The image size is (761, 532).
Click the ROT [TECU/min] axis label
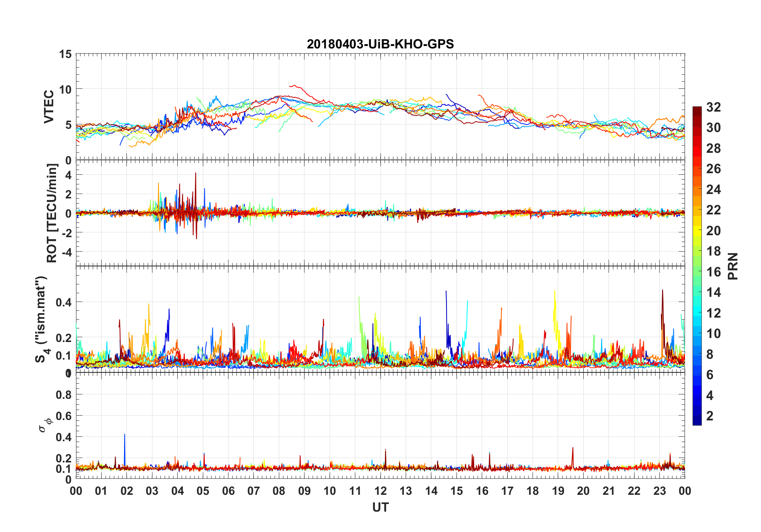tap(52, 213)
